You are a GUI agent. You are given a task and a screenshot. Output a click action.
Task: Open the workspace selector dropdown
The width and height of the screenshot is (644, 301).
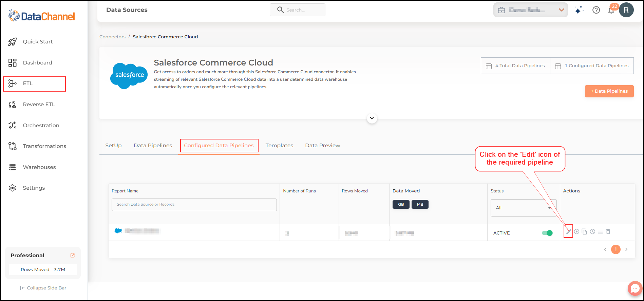click(x=530, y=10)
